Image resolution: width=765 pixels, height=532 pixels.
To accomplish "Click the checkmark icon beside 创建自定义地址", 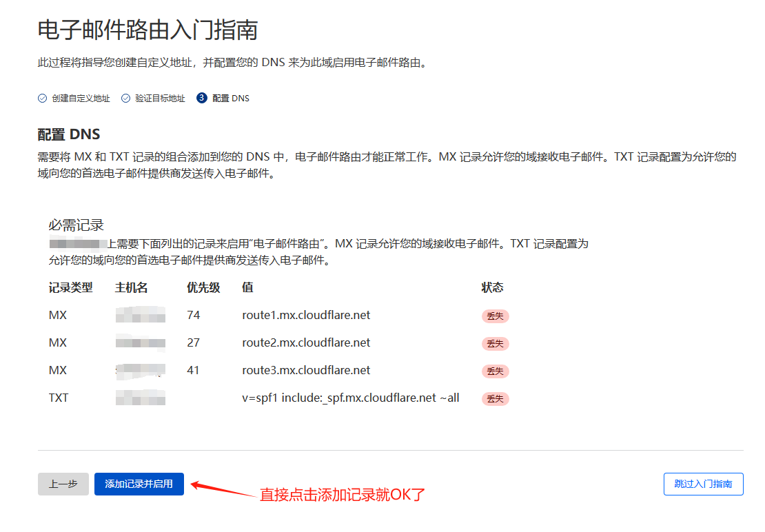I will 43,99.
